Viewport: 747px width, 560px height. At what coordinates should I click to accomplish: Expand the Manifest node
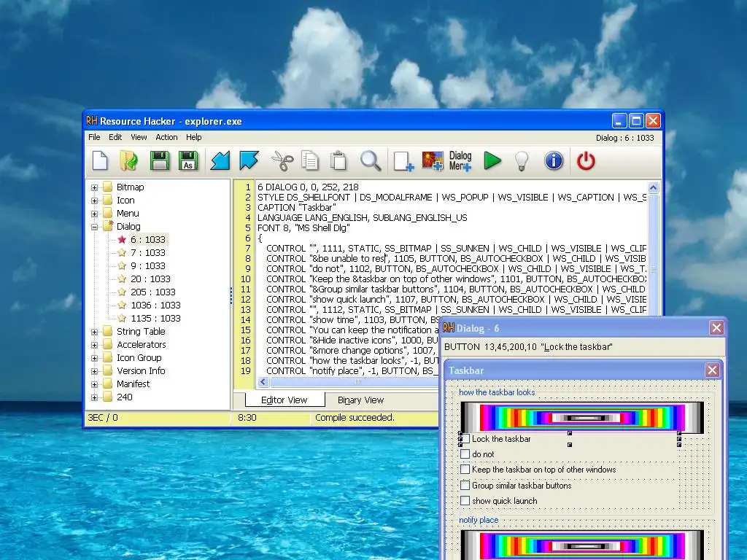pos(94,384)
